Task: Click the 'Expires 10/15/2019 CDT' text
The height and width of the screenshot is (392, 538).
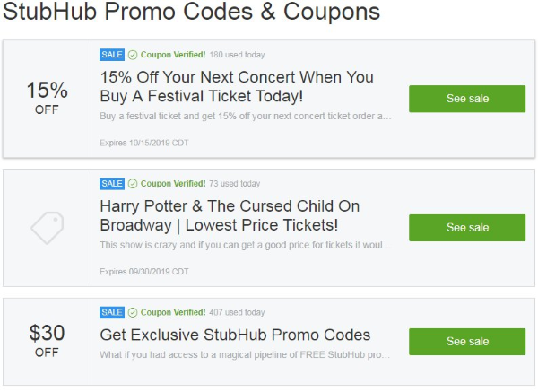Action: 144,143
